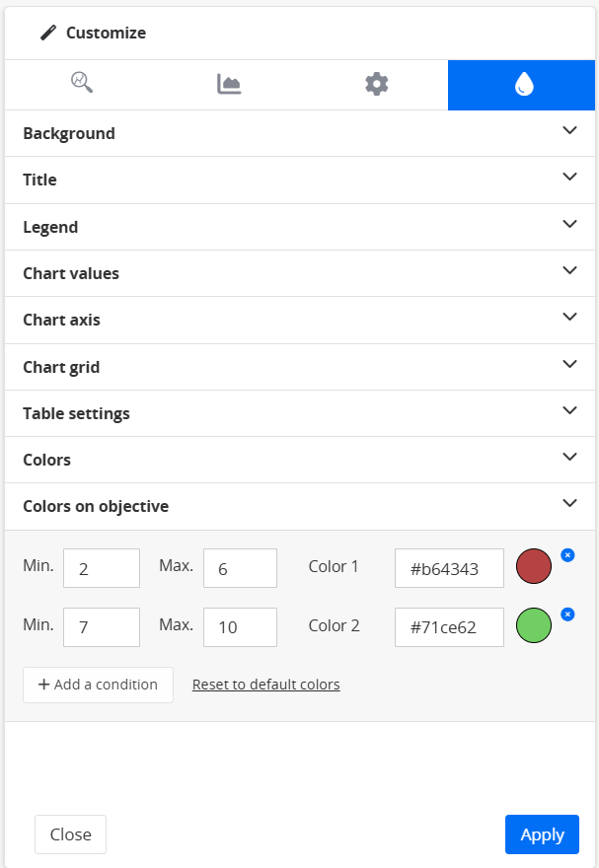The width and height of the screenshot is (599, 868).
Task: Click the Close button
Action: point(70,834)
